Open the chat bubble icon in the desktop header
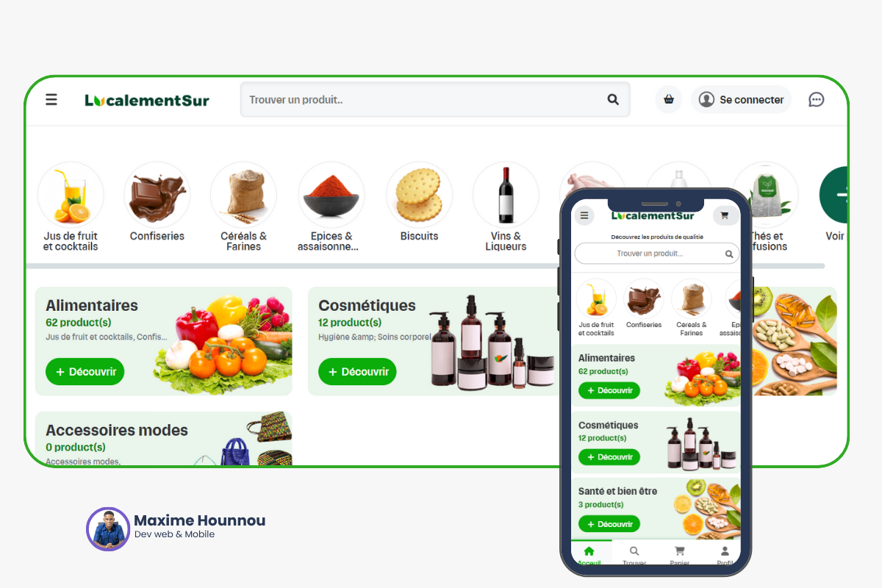Image resolution: width=882 pixels, height=588 pixels. 816,99
